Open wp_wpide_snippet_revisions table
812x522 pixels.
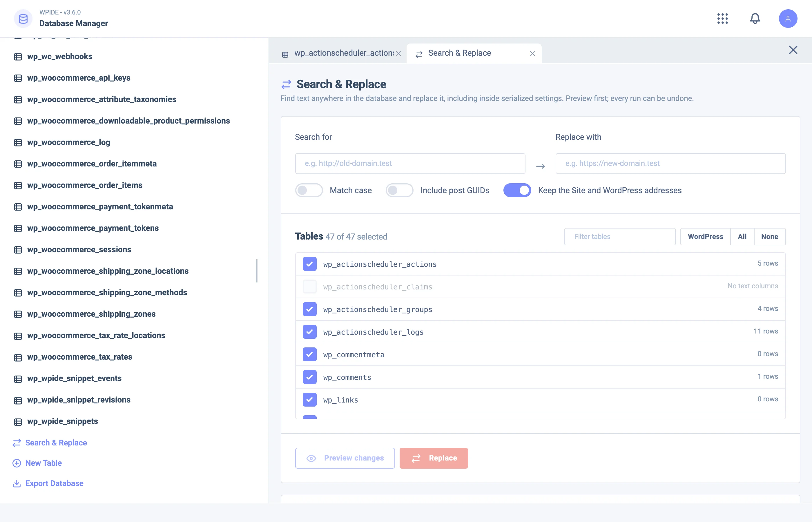tap(79, 400)
